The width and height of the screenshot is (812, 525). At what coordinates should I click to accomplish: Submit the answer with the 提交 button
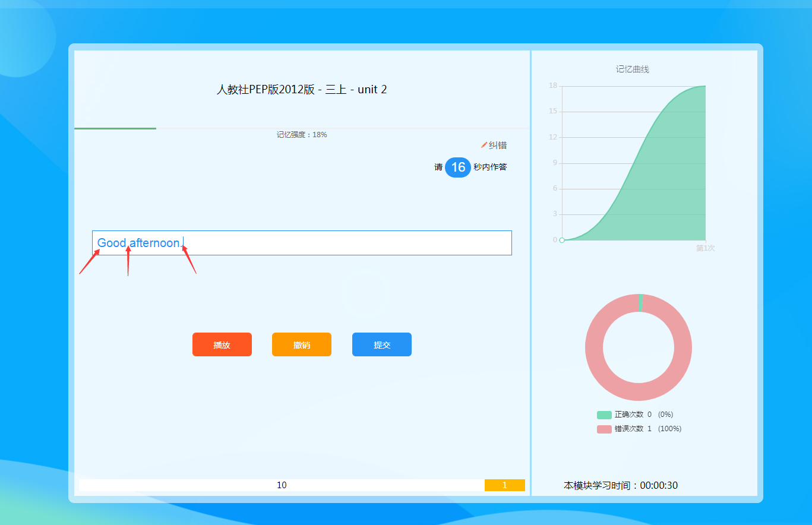click(x=382, y=344)
